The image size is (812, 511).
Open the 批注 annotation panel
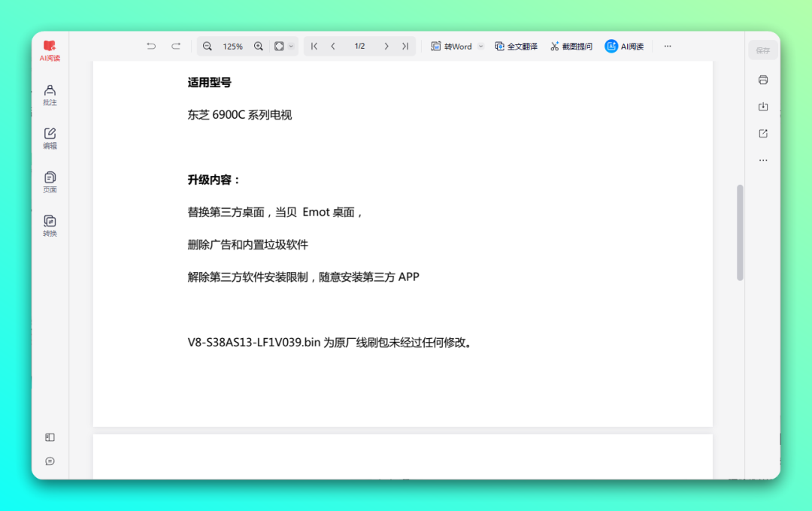pos(50,95)
